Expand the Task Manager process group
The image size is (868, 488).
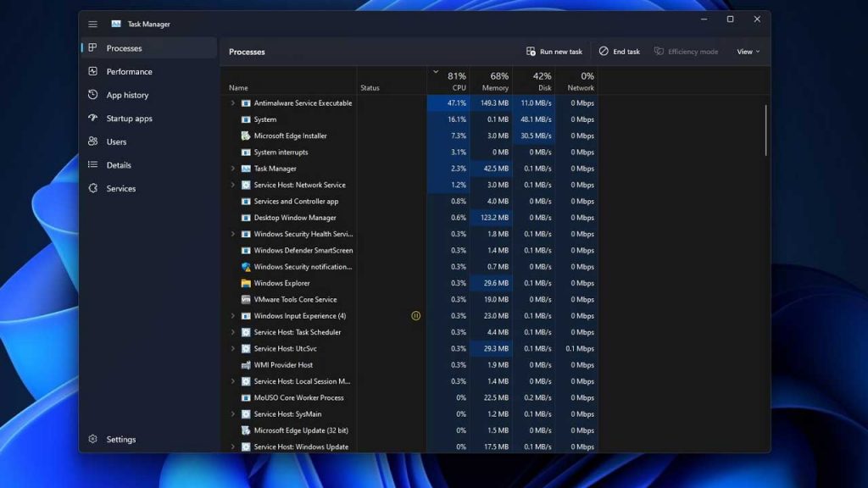click(232, 169)
